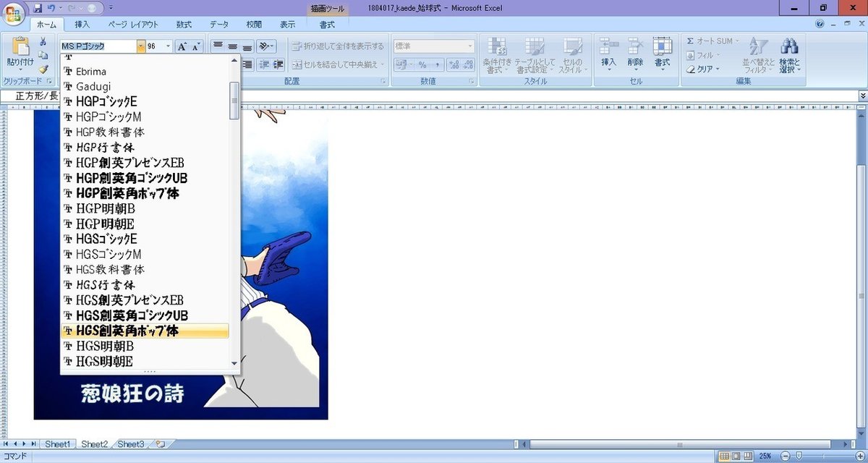Select the HGP明朝B font
This screenshot has width=868, height=463.
click(x=145, y=208)
